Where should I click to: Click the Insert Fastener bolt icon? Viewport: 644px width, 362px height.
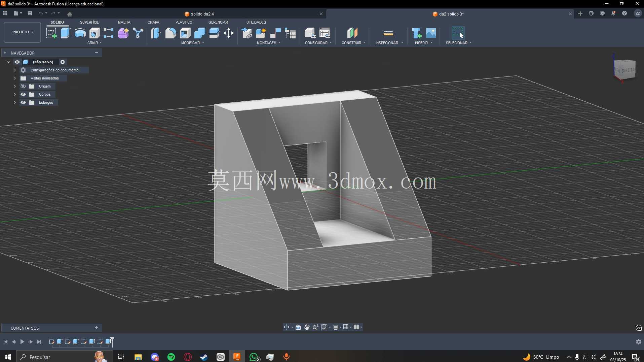click(416, 33)
